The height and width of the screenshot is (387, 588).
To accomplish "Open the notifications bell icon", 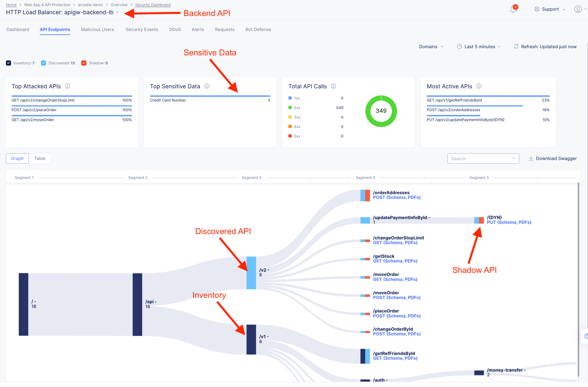I will pyautogui.click(x=513, y=9).
